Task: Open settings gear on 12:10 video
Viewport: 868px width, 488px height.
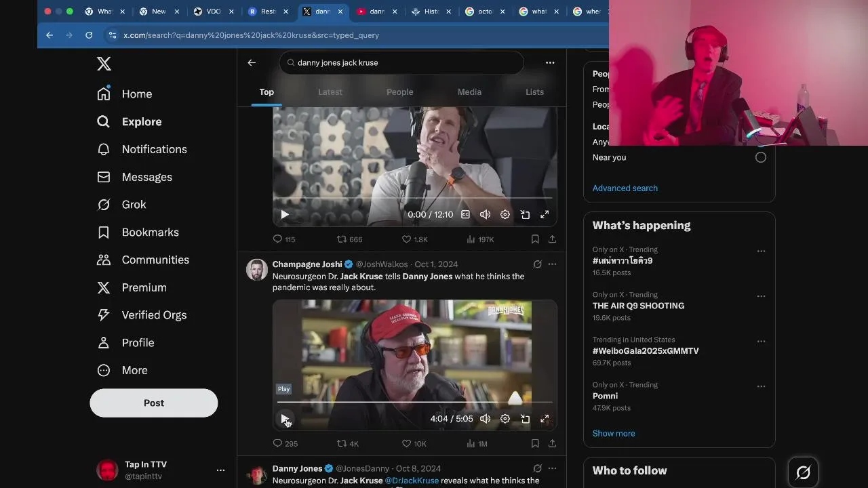Action: [505, 214]
